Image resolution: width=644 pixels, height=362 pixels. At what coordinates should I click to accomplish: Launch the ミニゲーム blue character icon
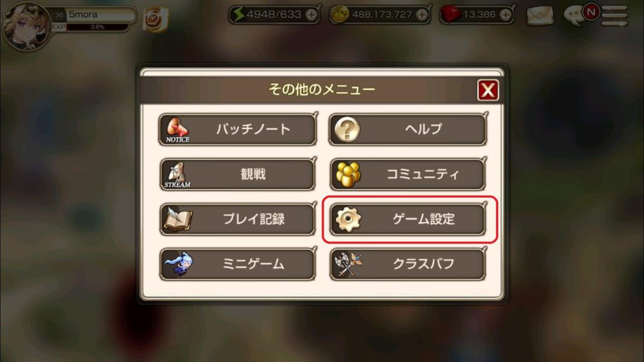tap(178, 264)
